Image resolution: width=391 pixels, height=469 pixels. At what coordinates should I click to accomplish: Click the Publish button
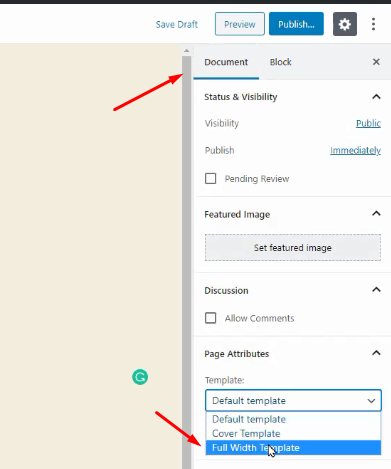(296, 24)
